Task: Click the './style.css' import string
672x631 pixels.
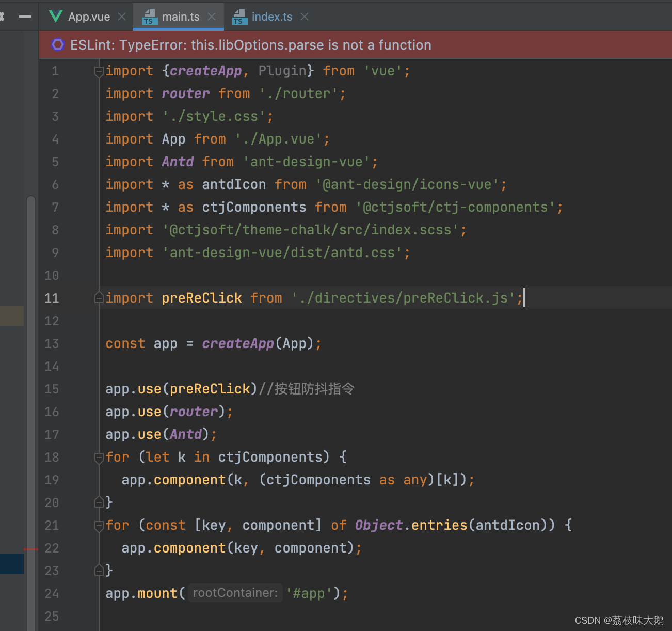Action: [x=214, y=116]
